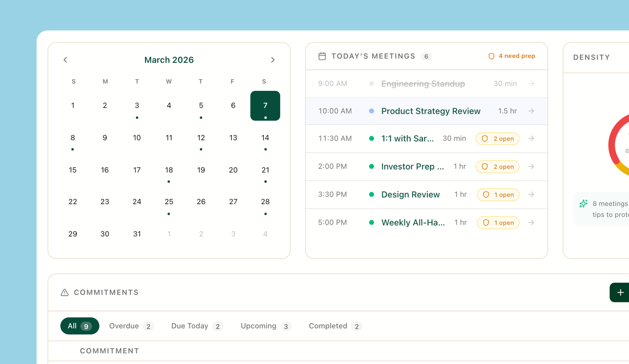The height and width of the screenshot is (364, 629).
Task: Toggle the status dot on Product Strategy Review
Action: pos(372,111)
